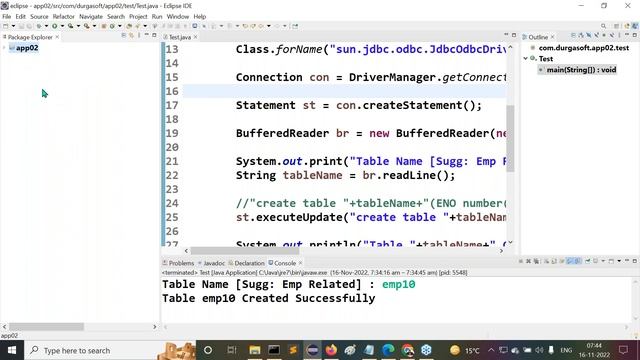Open the Source menu
The height and width of the screenshot is (360, 640).
pos(39,17)
